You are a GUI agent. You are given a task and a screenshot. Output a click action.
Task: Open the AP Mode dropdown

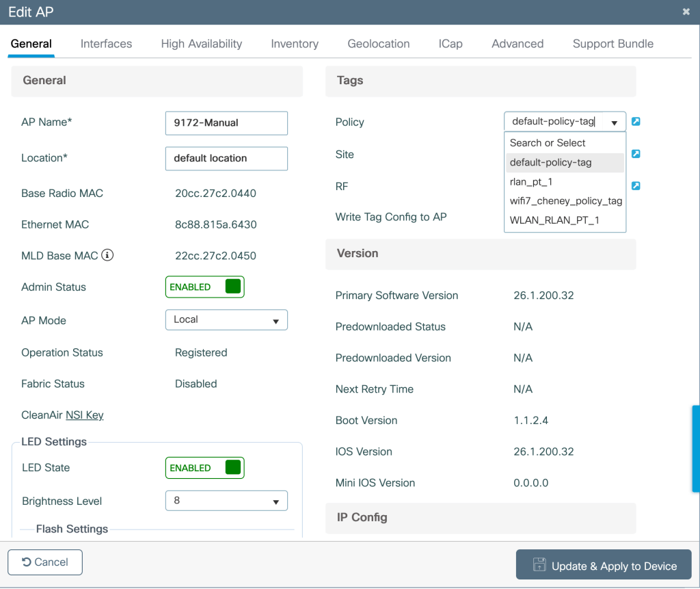tap(226, 319)
